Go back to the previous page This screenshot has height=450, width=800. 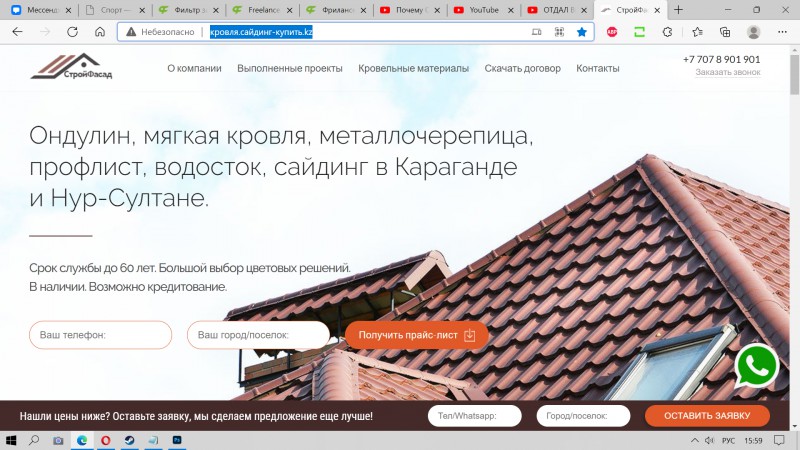tap(17, 32)
